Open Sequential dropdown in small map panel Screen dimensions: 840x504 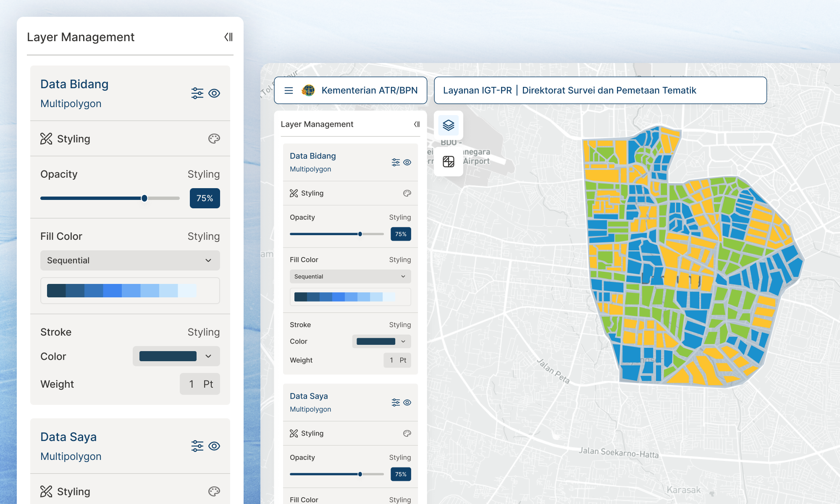point(350,276)
